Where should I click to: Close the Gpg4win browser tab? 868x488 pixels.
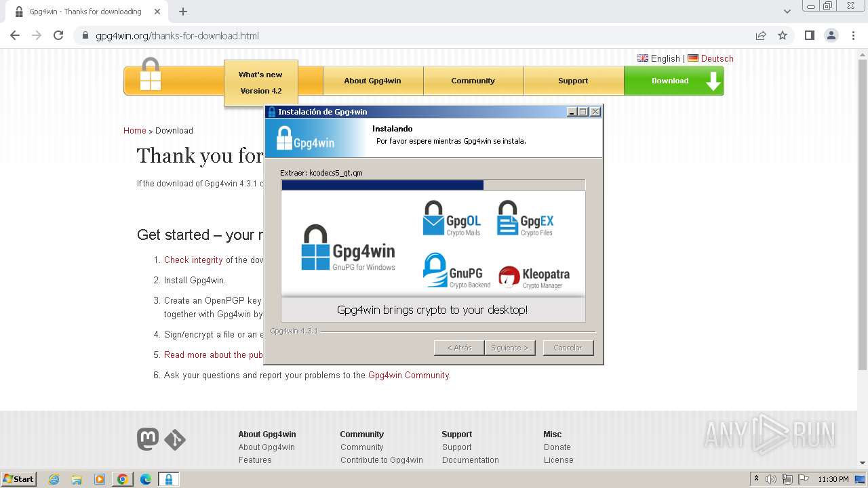(157, 12)
